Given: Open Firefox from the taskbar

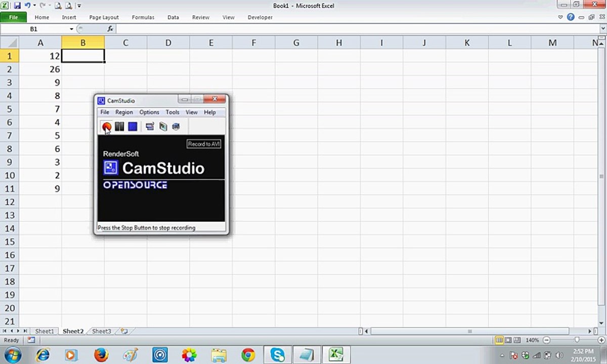Looking at the screenshot, I should click(x=101, y=355).
